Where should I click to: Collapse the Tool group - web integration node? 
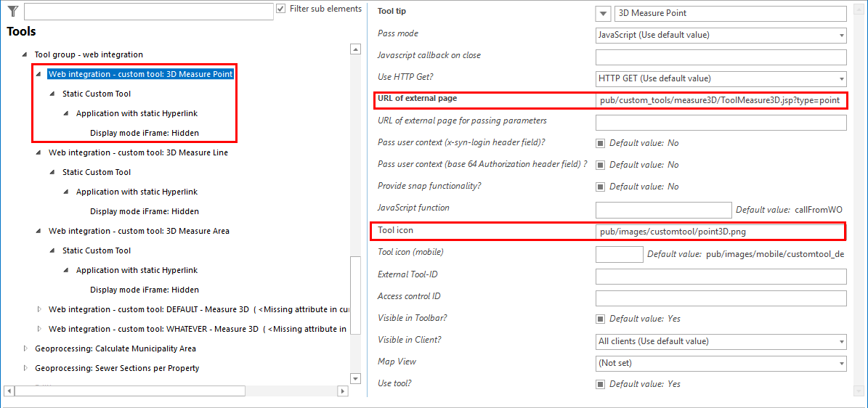tap(24, 55)
